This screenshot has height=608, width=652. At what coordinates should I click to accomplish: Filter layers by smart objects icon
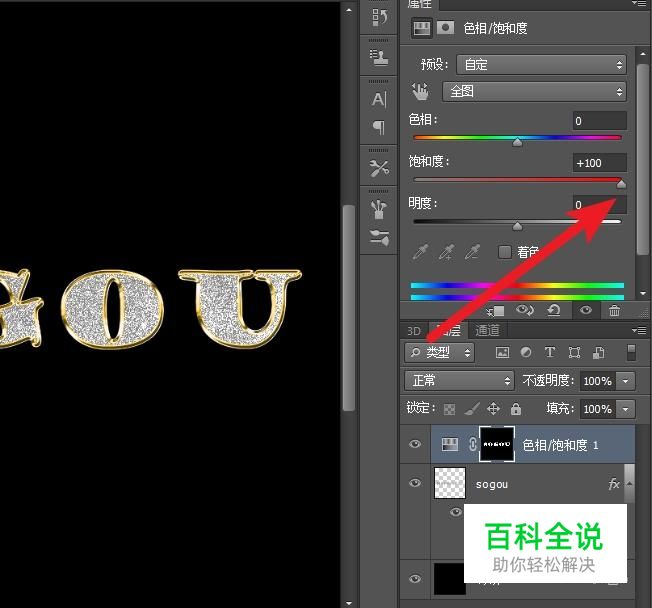pos(598,353)
